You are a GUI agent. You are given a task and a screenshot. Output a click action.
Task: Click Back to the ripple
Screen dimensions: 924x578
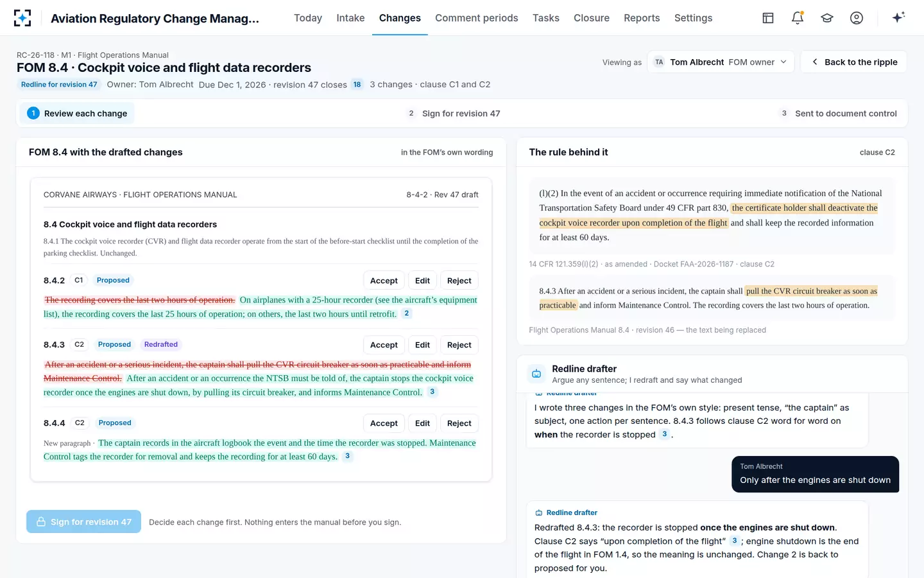tap(854, 62)
